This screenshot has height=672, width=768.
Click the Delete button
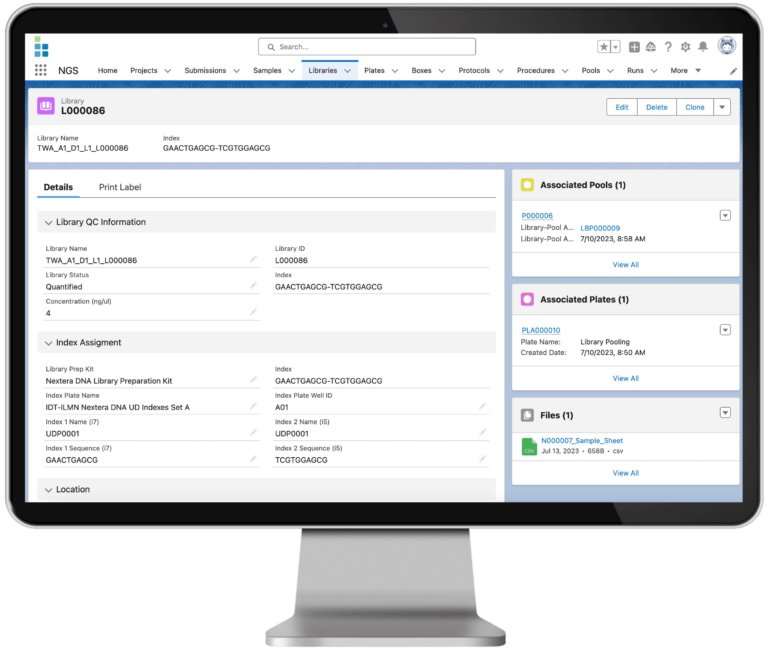click(x=657, y=107)
